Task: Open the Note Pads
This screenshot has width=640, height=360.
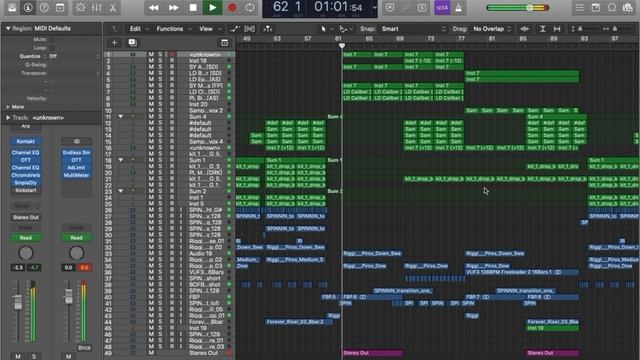Action: click(596, 8)
